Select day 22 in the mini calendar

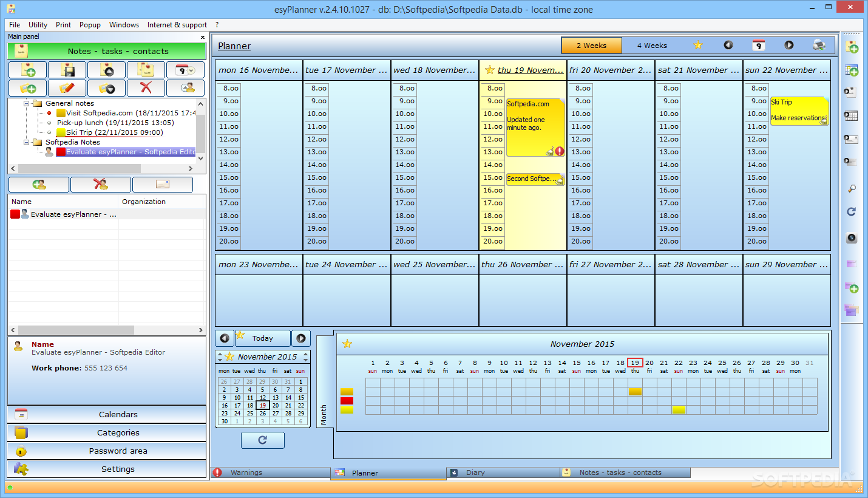tap(300, 405)
